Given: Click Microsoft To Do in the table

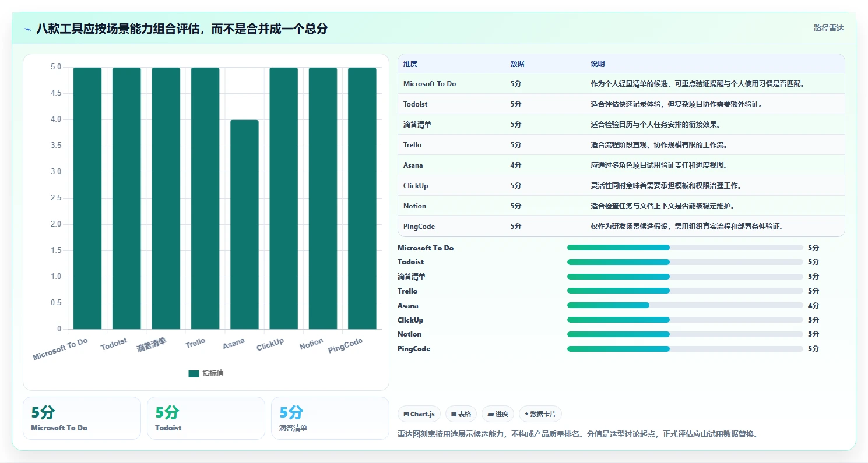Looking at the screenshot, I should click(430, 84).
